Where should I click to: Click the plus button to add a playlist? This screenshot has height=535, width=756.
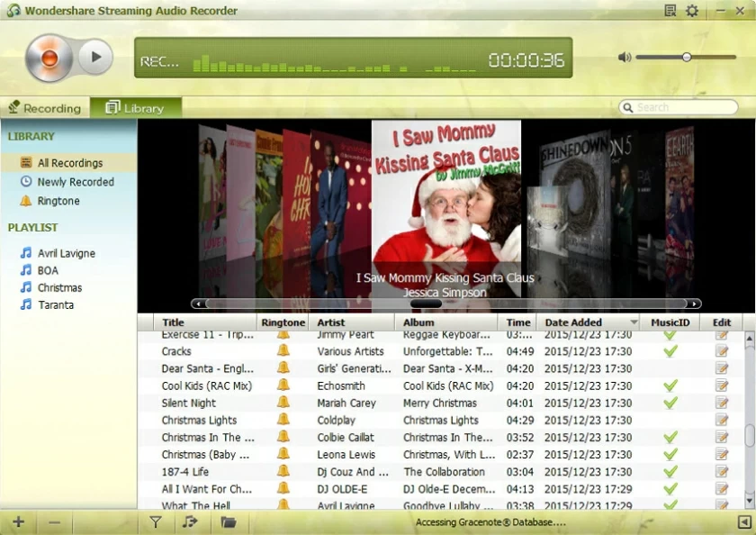coord(19,521)
